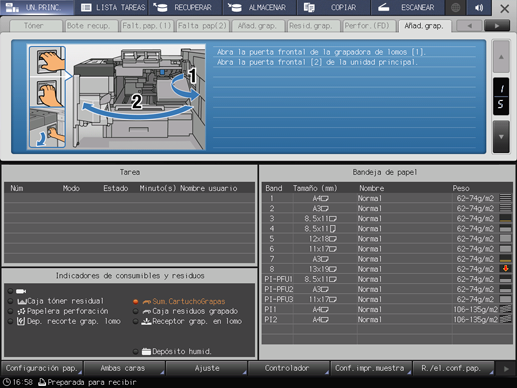Screen dimensions: 517x388
Task: Select tray 5 12x18 row
Action: 387,239
